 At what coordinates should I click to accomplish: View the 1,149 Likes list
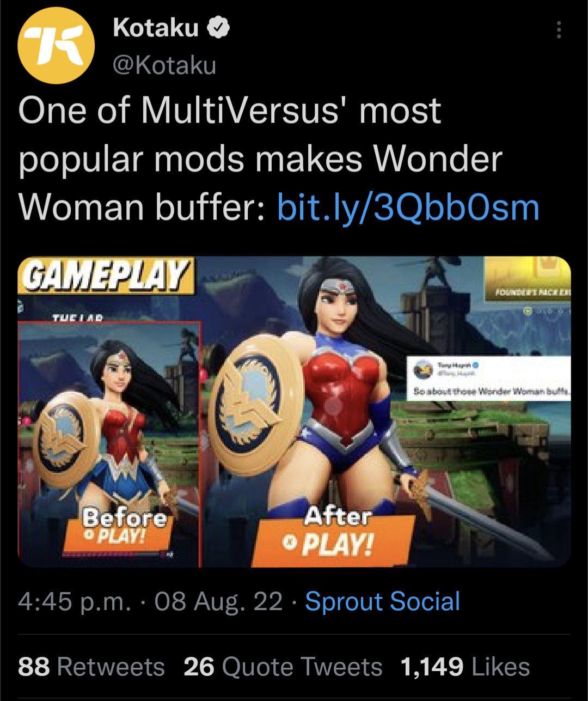[465, 667]
